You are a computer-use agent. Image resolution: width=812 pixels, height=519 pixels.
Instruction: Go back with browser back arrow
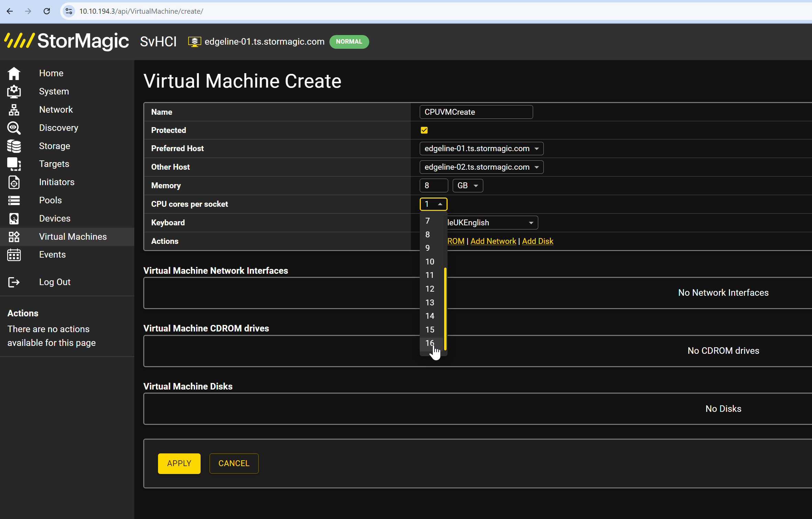click(10, 11)
